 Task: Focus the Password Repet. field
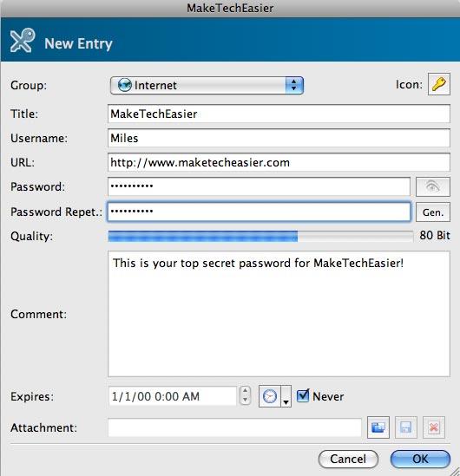coord(259,212)
